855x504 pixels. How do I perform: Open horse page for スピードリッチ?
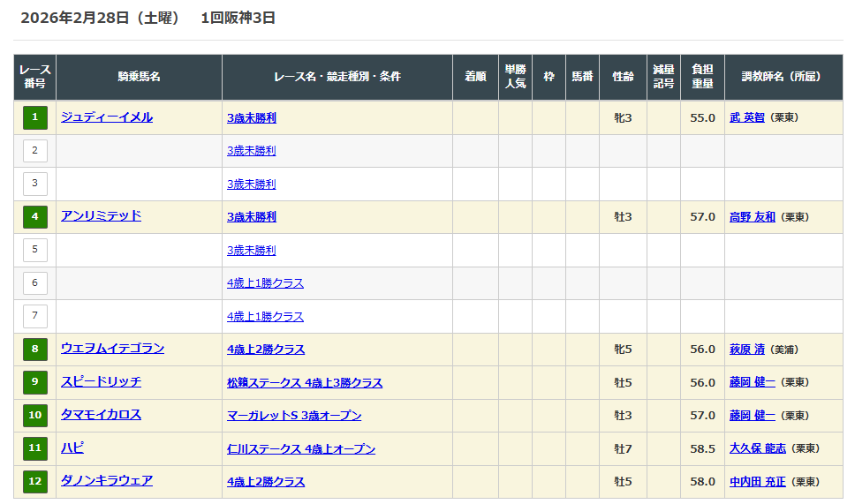pos(101,381)
